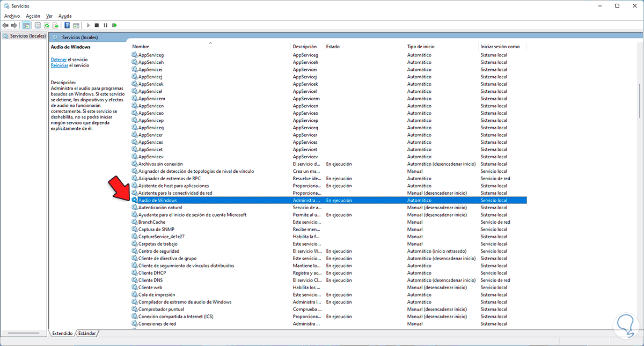Click the gear icon beside Cliente web
644x346 pixels.
pos(135,287)
